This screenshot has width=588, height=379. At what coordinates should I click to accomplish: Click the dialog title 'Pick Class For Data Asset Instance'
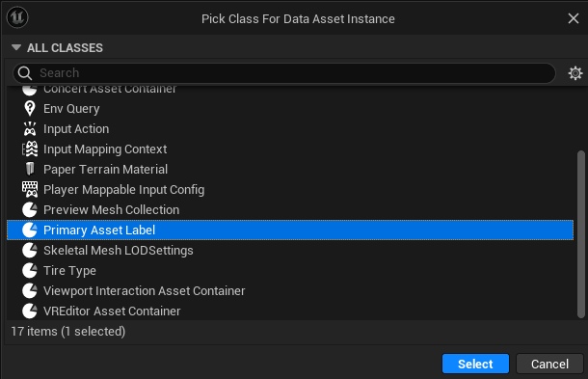298,18
